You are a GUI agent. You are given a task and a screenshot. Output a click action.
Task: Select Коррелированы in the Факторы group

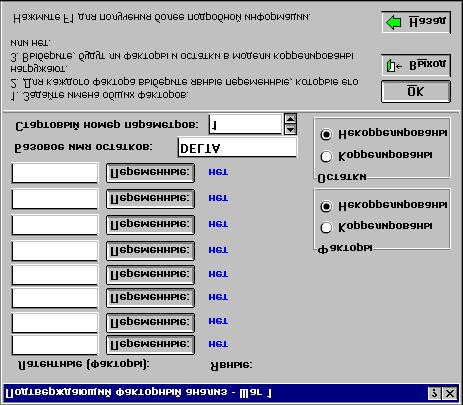pyautogui.click(x=326, y=227)
